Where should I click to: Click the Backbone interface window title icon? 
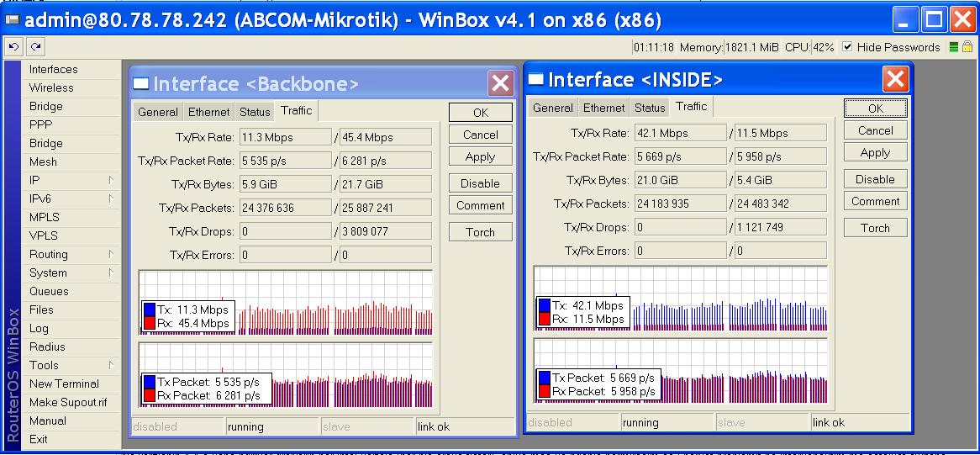coord(142,84)
